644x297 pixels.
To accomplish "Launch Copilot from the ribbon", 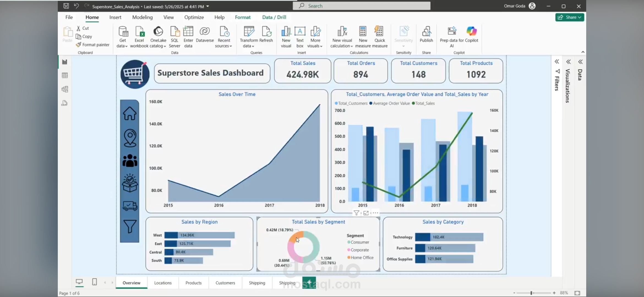I will coord(471,35).
